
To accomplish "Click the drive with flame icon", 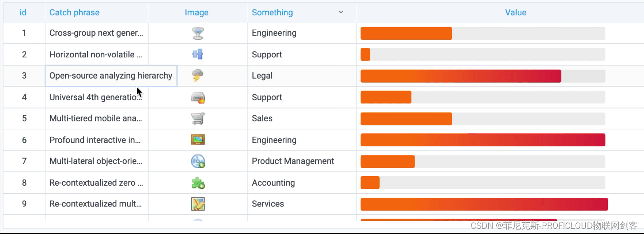I will pyautogui.click(x=198, y=97).
